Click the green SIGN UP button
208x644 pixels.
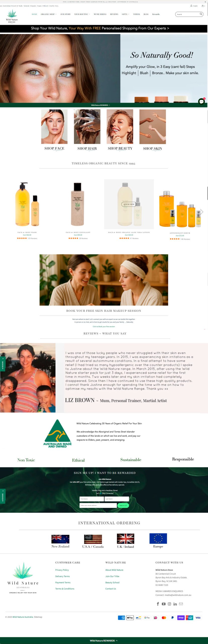(x=123, y=505)
